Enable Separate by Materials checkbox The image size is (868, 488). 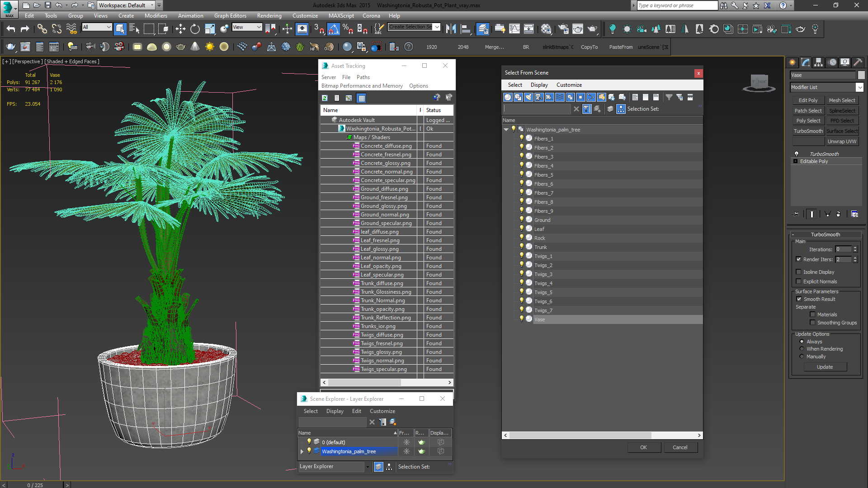(x=812, y=314)
